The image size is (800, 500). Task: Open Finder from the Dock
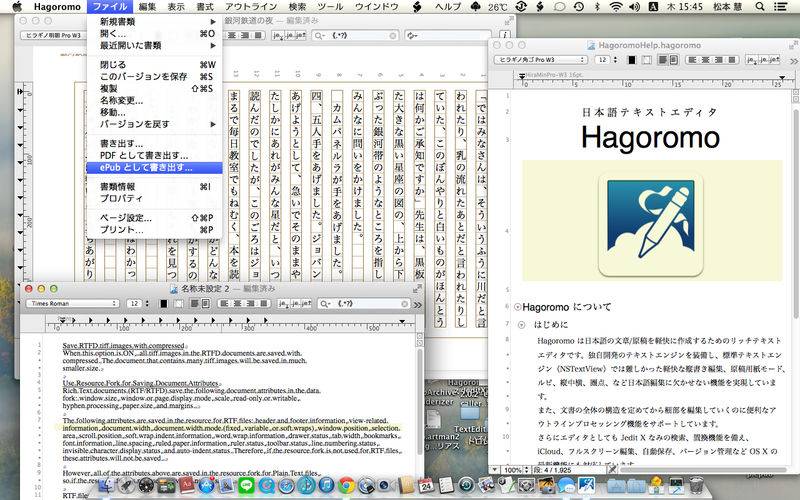pyautogui.click(x=106, y=485)
